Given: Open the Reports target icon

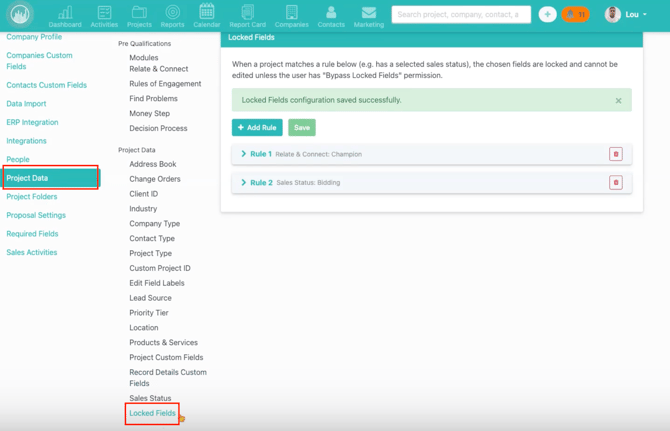Looking at the screenshot, I should (172, 14).
